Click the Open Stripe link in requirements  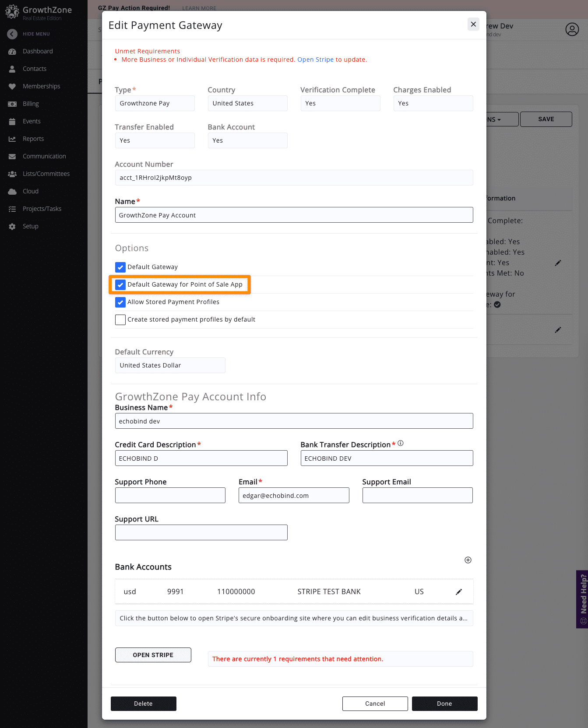315,59
